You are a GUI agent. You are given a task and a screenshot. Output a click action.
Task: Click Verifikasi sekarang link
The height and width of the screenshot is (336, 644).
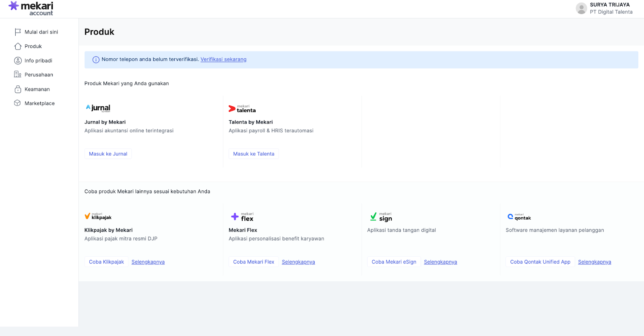point(223,60)
